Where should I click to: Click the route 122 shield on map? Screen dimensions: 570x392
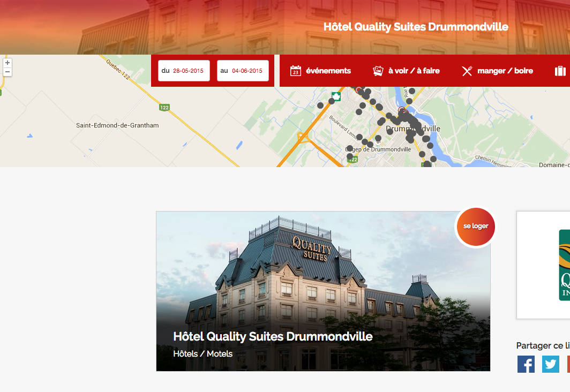coord(164,108)
